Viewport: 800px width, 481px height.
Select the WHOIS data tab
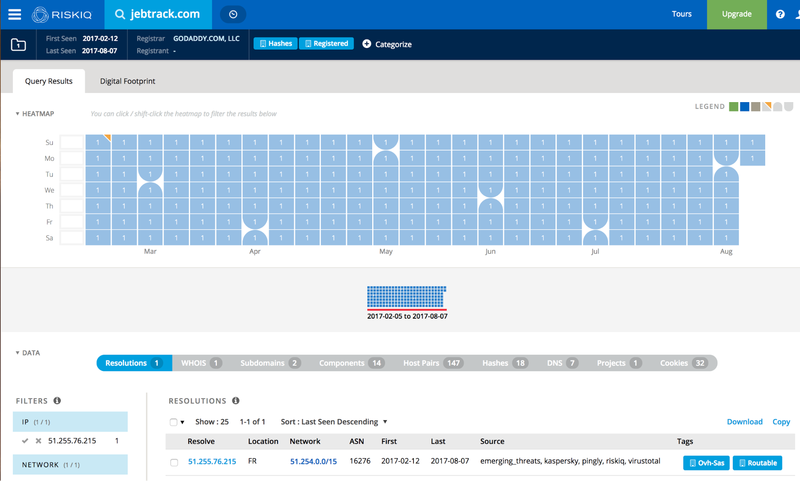[x=201, y=363]
